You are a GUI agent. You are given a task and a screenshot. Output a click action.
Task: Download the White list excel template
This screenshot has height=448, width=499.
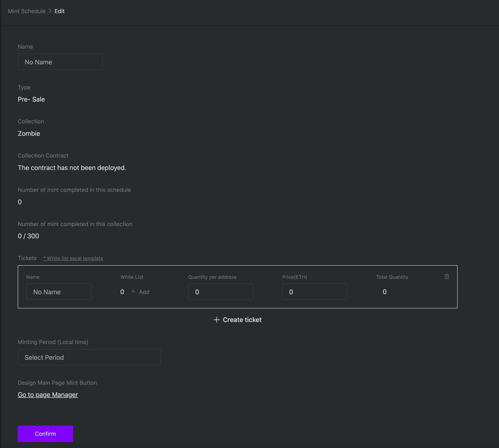pos(73,259)
